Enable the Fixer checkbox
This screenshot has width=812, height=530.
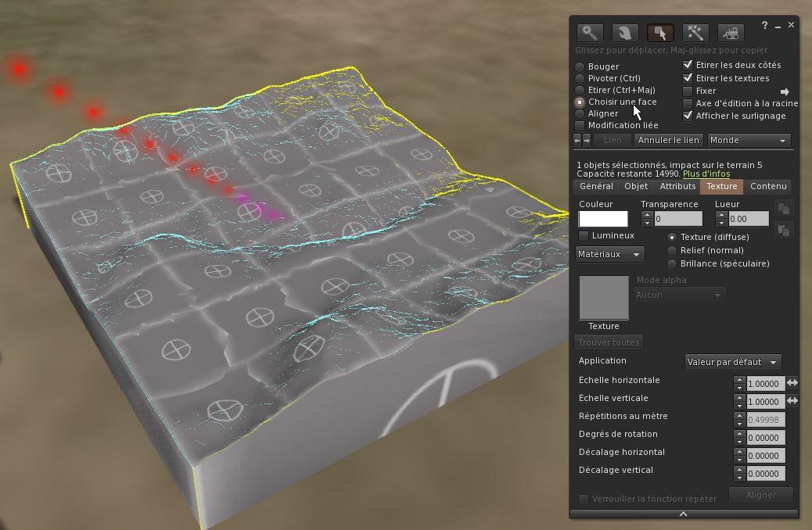pyautogui.click(x=688, y=91)
